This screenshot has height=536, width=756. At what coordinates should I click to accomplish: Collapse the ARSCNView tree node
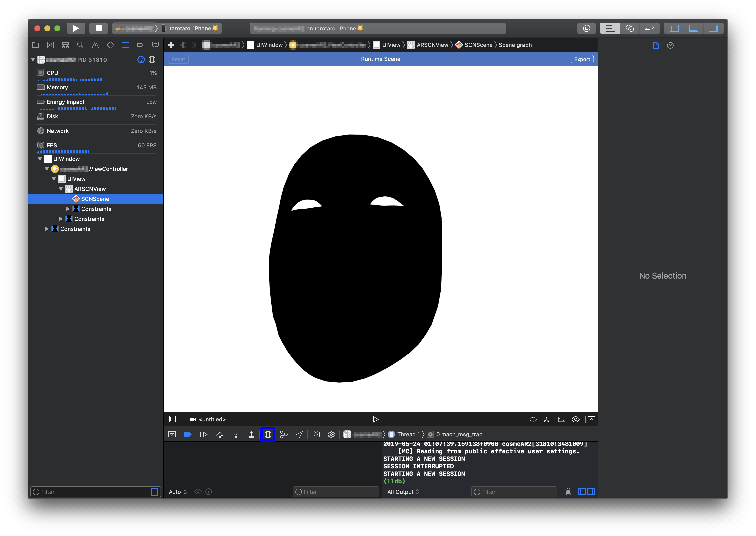click(x=61, y=189)
